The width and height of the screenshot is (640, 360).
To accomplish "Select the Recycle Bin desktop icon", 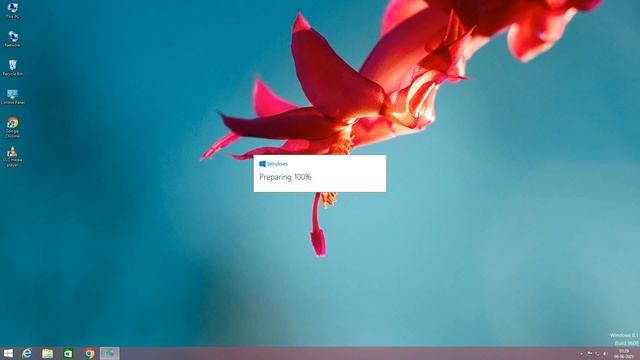I will click(x=13, y=68).
